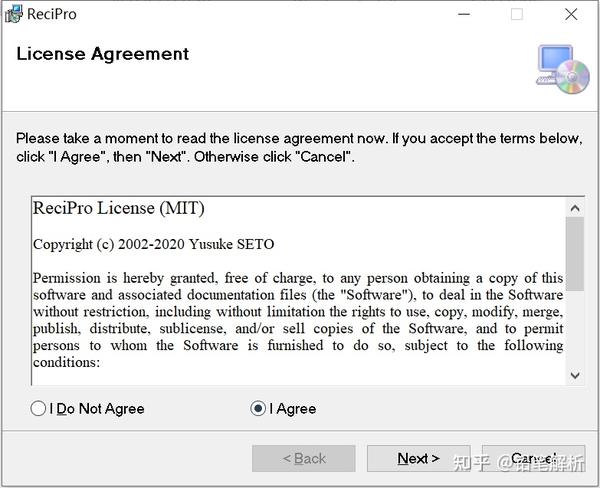Click the Copyright 2002-2020 Yusuke SETO line
The image size is (600, 488).
tap(153, 244)
